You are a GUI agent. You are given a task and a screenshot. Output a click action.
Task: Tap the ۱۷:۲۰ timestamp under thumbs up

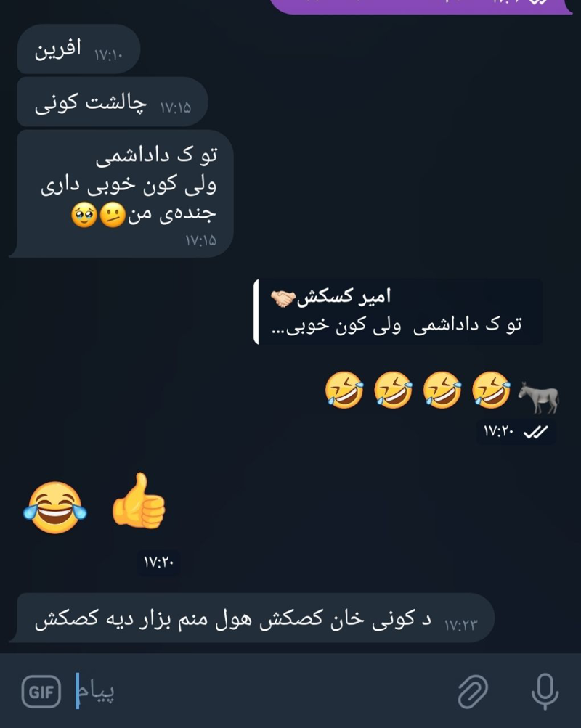[x=158, y=563]
